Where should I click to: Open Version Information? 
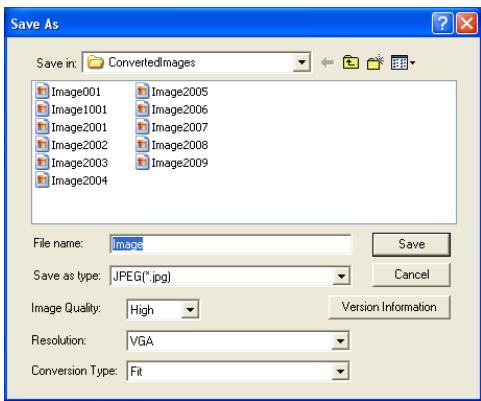[389, 307]
